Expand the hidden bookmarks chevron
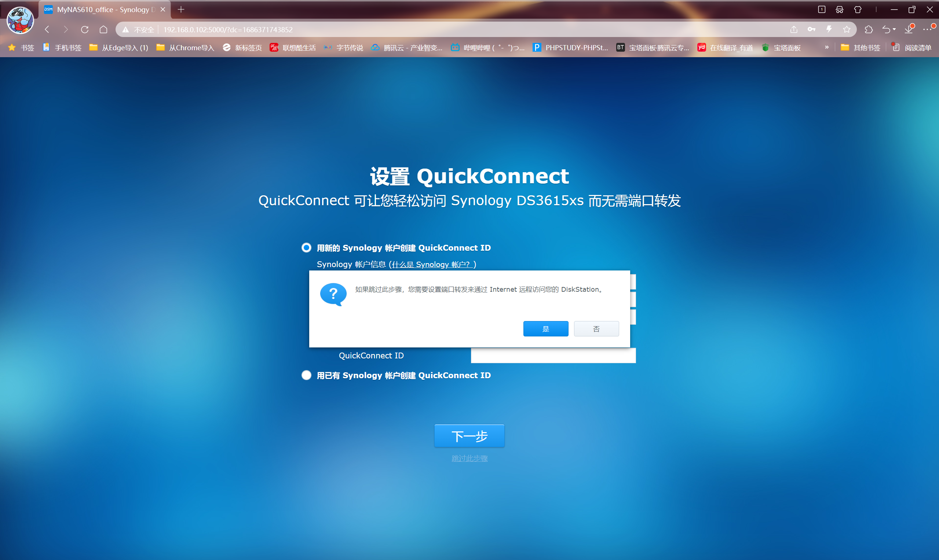The height and width of the screenshot is (560, 939). pyautogui.click(x=827, y=47)
